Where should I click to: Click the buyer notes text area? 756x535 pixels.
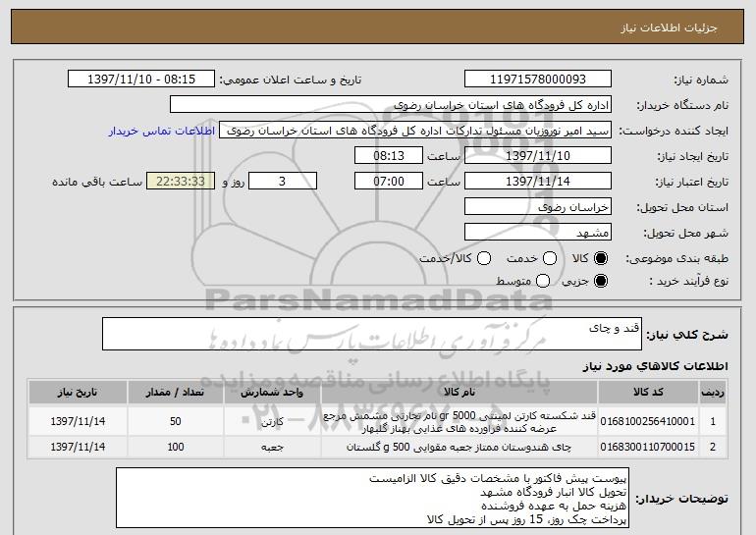[x=372, y=498]
